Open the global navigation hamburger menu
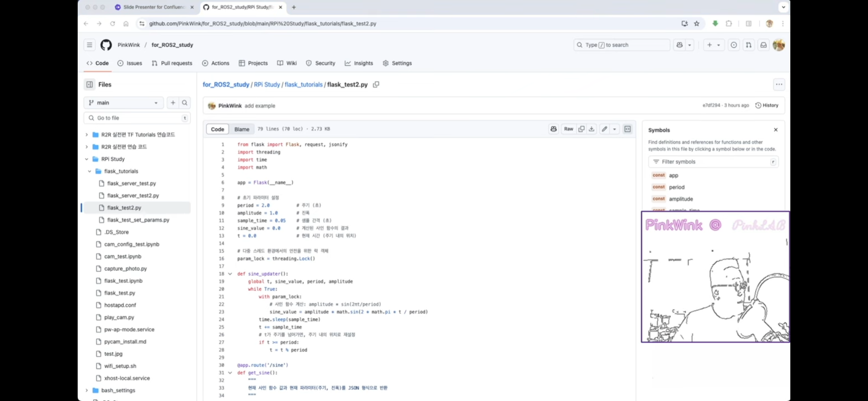The image size is (868, 401). (x=89, y=45)
